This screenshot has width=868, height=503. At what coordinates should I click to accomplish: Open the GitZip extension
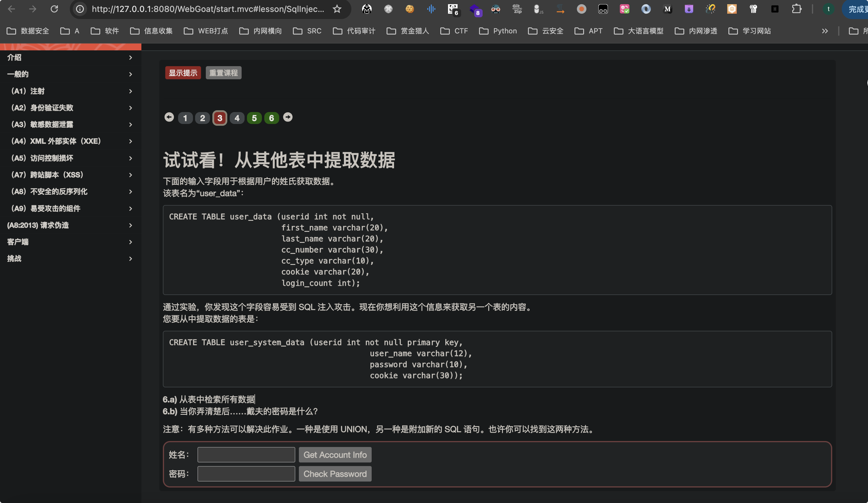pos(517,9)
